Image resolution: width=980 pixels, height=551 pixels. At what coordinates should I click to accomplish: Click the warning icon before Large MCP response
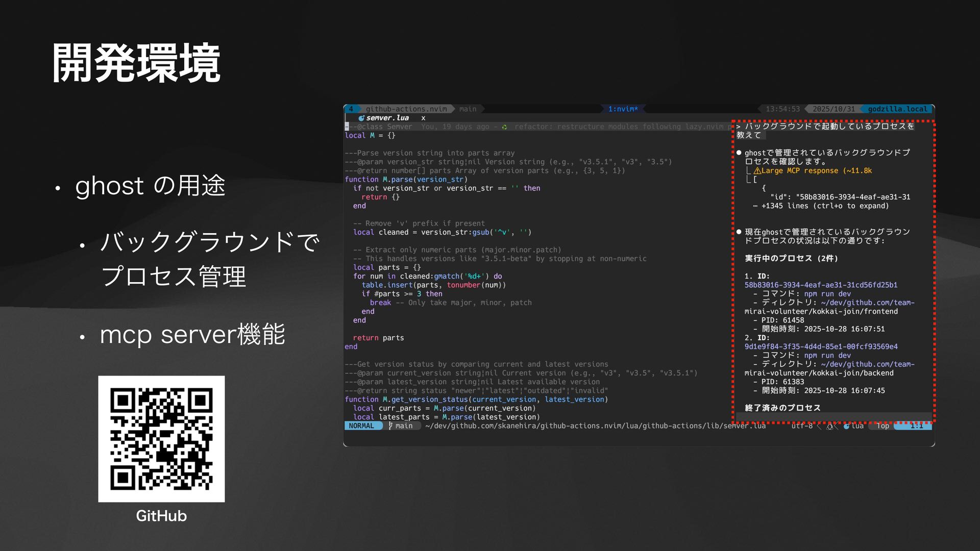[x=757, y=171]
